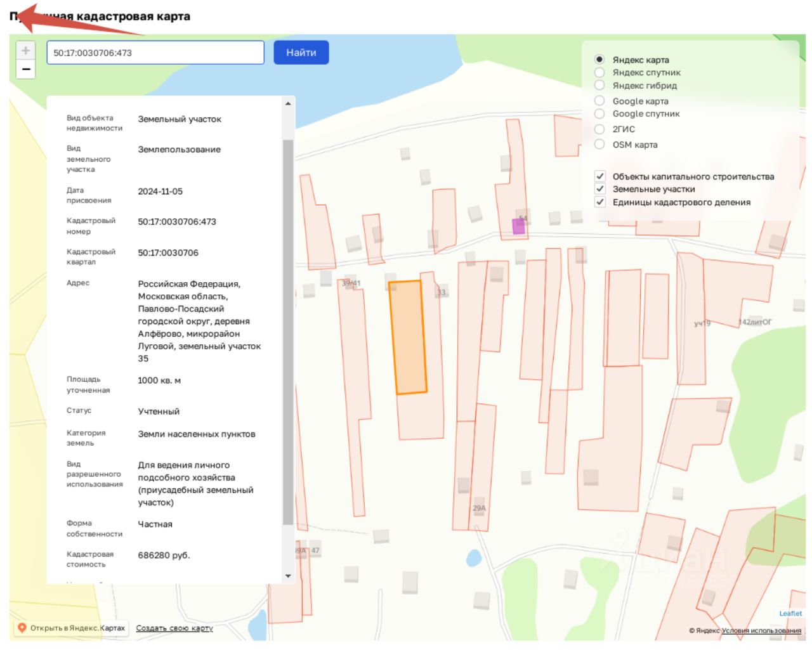Select Яндекс гибрид base layer
Image resolution: width=812 pixels, height=650 pixels.
(x=599, y=86)
